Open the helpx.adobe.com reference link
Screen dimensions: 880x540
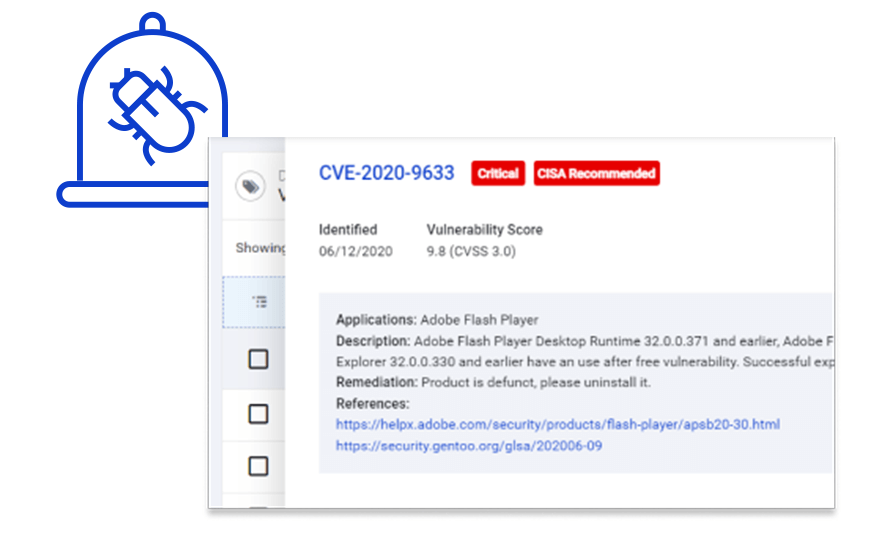click(557, 425)
